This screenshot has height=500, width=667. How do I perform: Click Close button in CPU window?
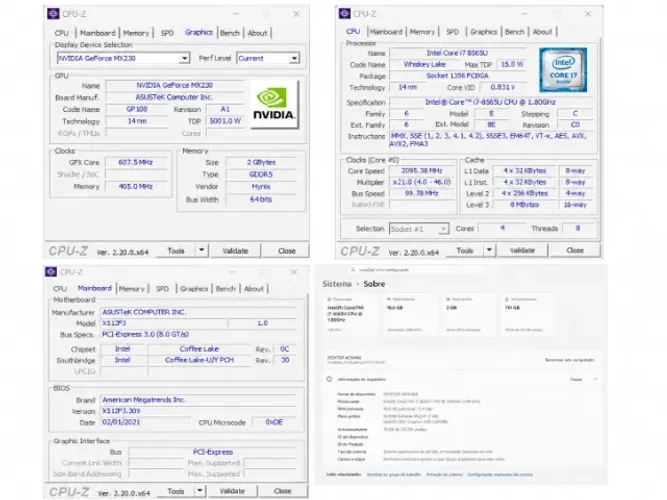click(x=575, y=250)
